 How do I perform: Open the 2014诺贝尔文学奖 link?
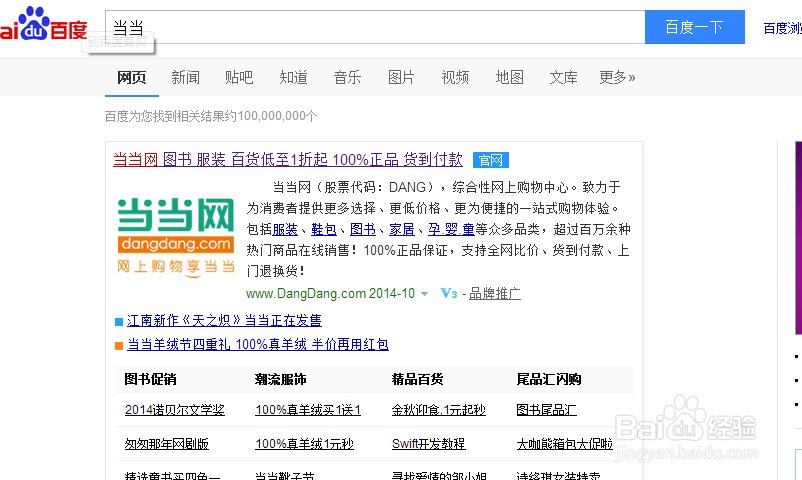[174, 410]
